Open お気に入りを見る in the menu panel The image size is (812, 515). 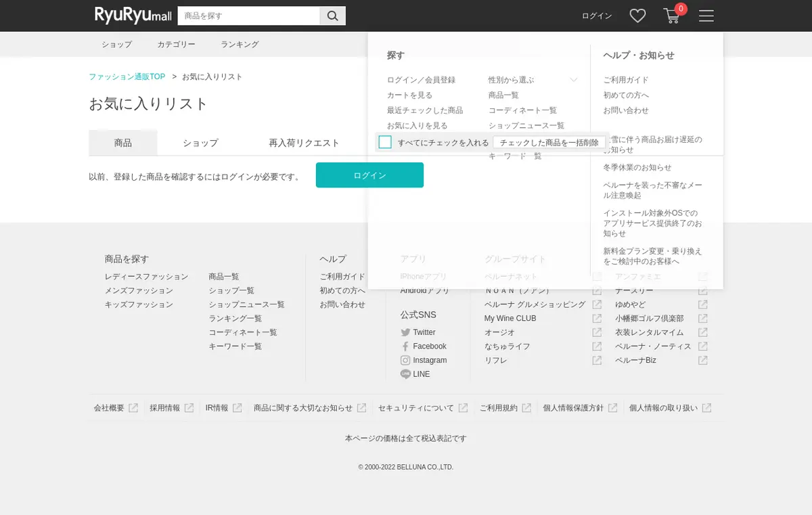[418, 126]
